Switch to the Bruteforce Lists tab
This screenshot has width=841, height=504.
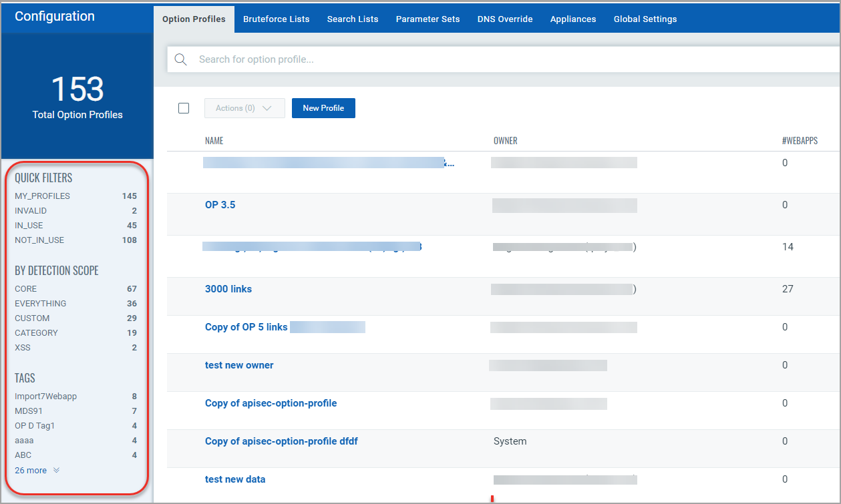pos(276,19)
